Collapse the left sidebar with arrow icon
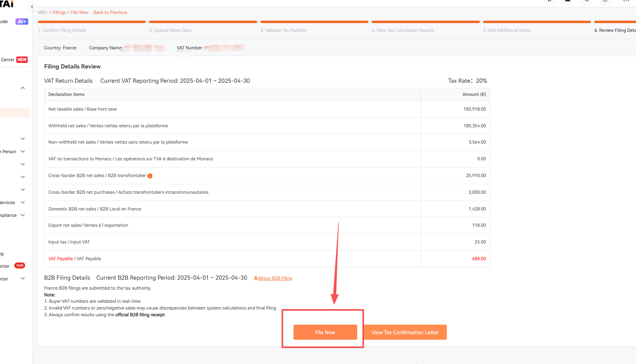Image resolution: width=636 pixels, height=364 pixels. (32, 7)
